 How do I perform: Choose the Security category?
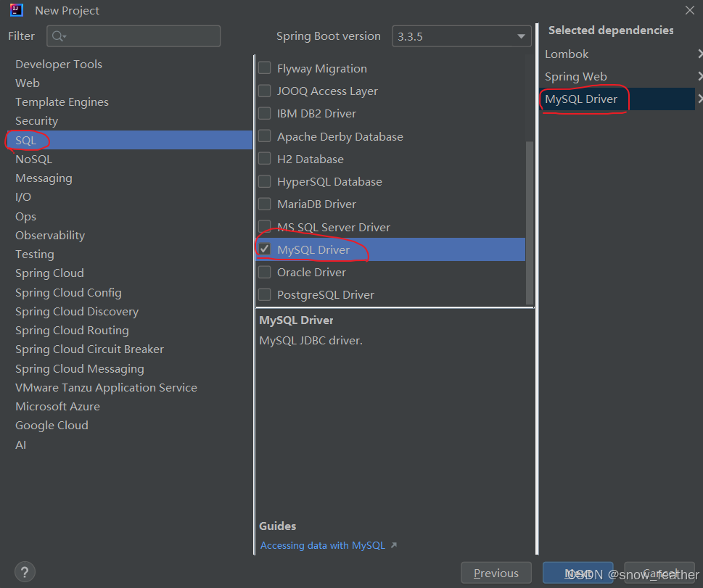pyautogui.click(x=37, y=120)
